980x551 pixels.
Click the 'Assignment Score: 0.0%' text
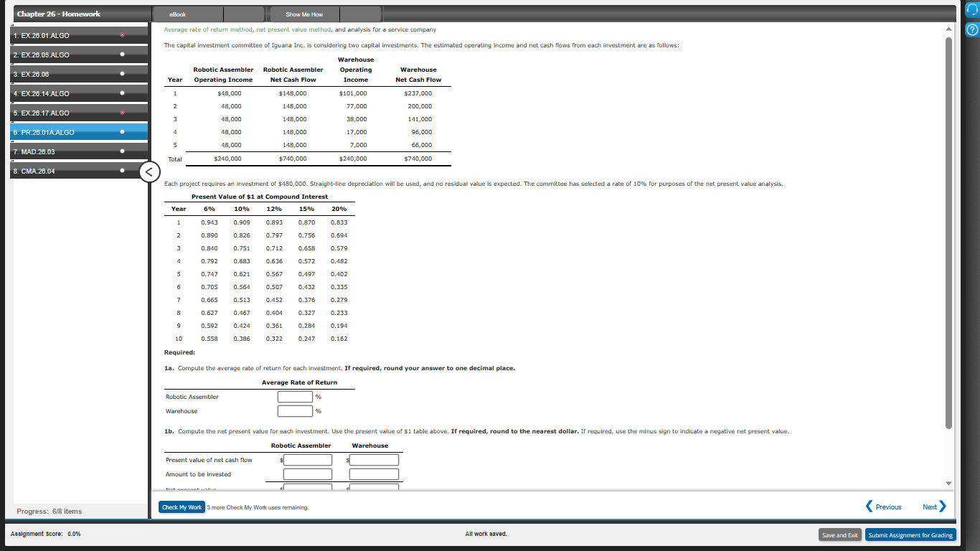[46, 534]
